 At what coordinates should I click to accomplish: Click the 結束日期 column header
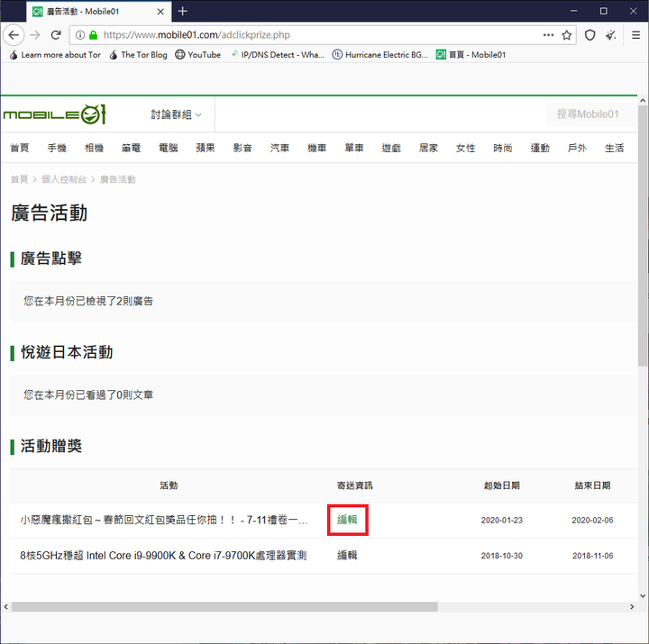[x=592, y=485]
